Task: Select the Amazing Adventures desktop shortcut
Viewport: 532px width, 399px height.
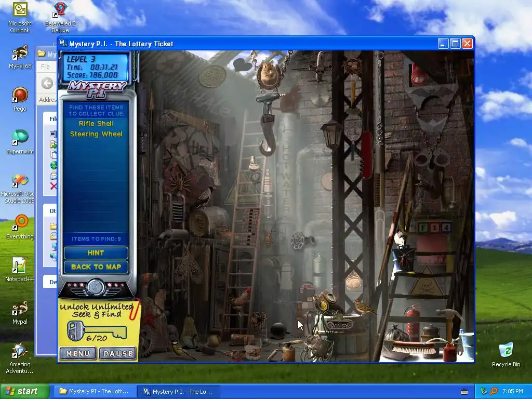Action: click(20, 358)
